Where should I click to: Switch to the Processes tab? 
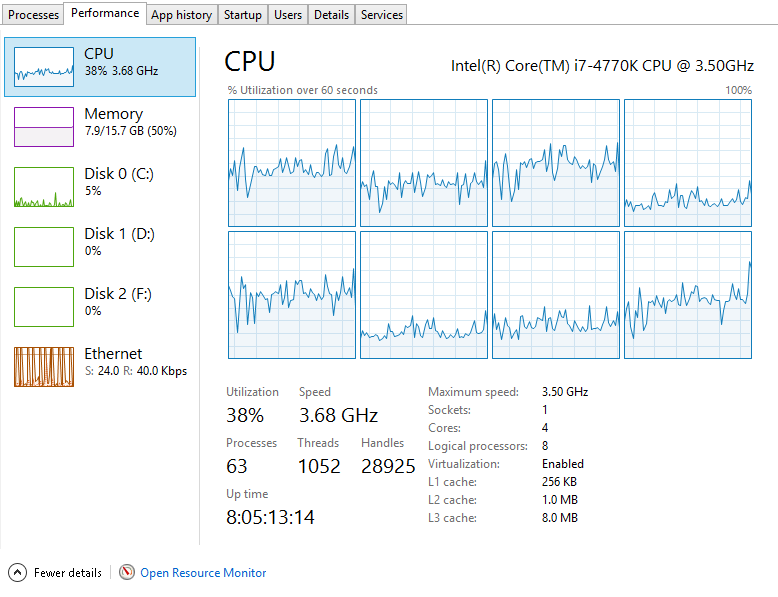point(34,15)
